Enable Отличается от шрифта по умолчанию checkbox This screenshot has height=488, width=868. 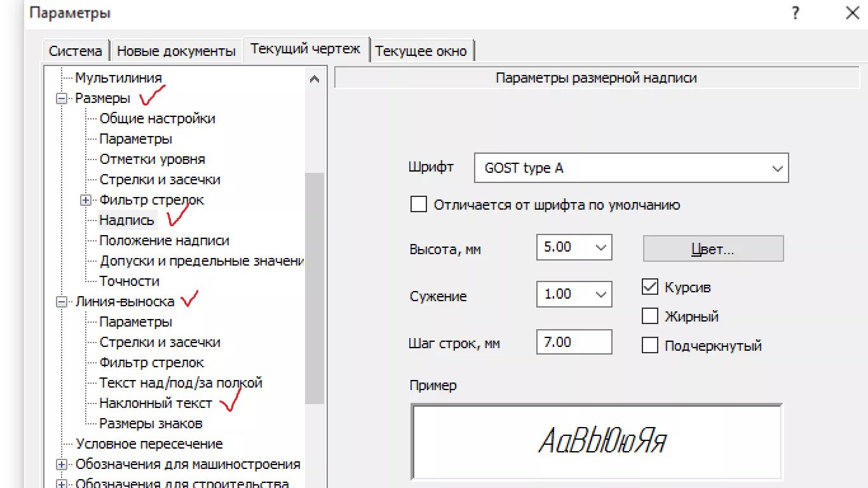coord(418,205)
